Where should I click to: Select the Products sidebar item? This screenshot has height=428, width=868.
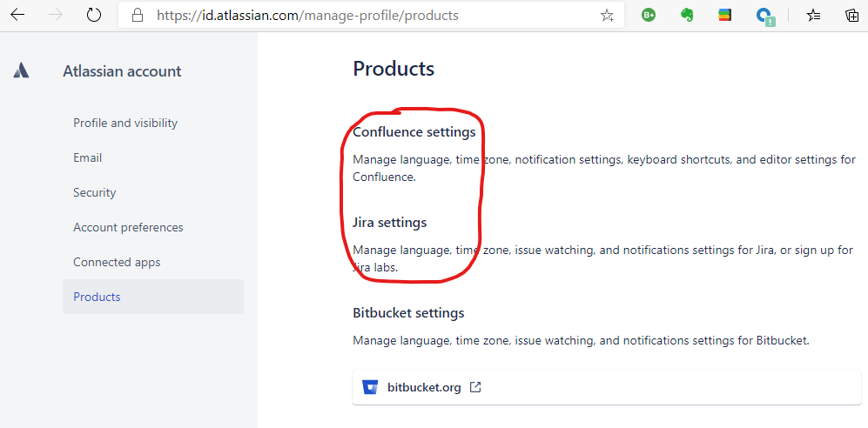pos(152,297)
